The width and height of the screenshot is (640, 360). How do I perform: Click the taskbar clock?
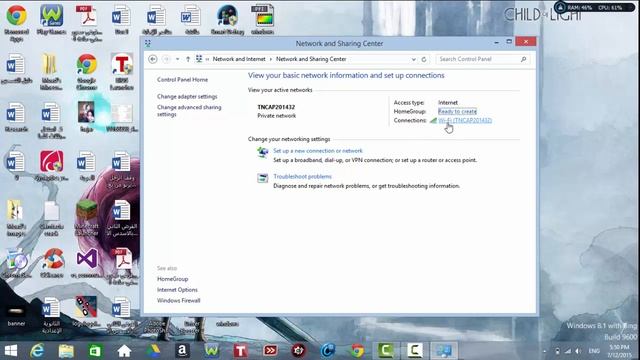(619, 351)
